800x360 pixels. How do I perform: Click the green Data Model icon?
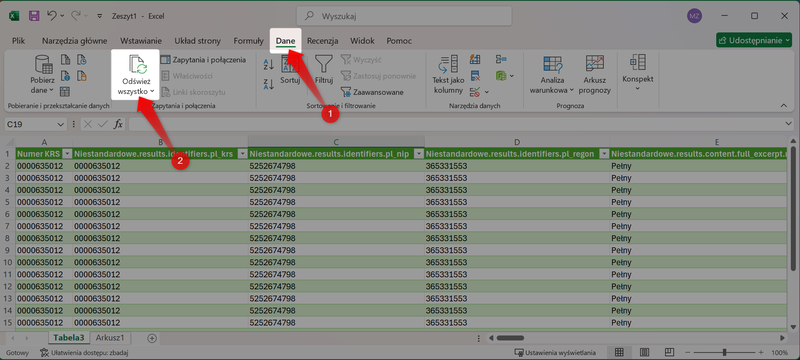501,76
